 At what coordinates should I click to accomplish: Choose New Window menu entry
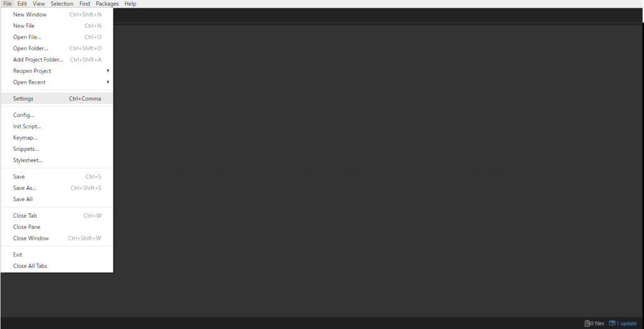click(57, 14)
